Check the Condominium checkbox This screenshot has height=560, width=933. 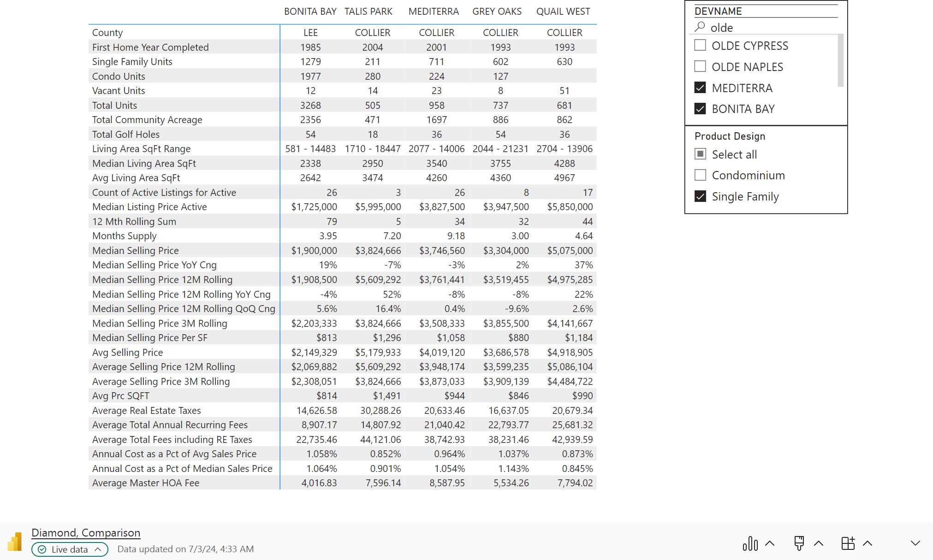700,175
